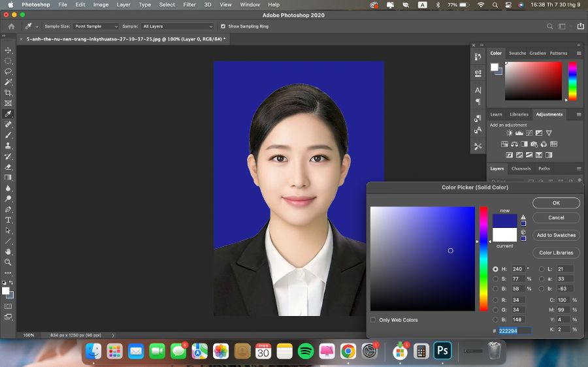Select the Gradient tool
This screenshot has height=367, width=588.
[8, 178]
